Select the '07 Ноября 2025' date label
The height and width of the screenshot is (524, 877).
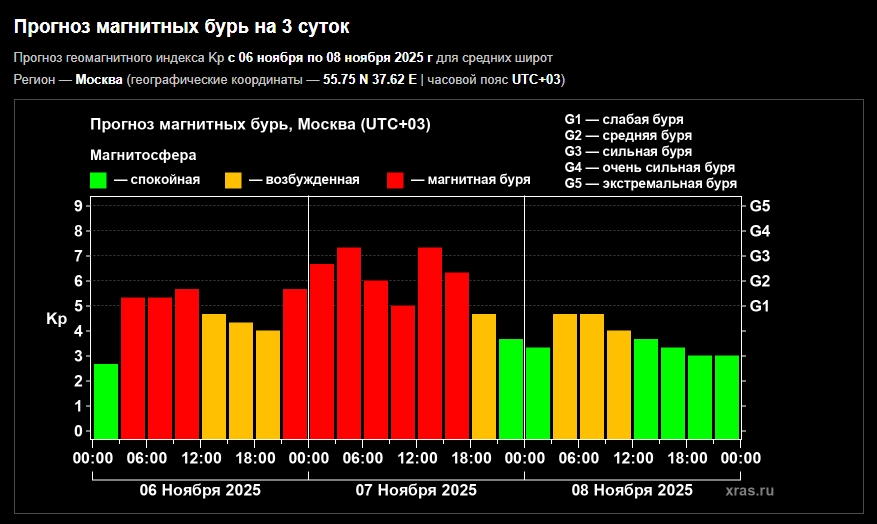point(416,490)
